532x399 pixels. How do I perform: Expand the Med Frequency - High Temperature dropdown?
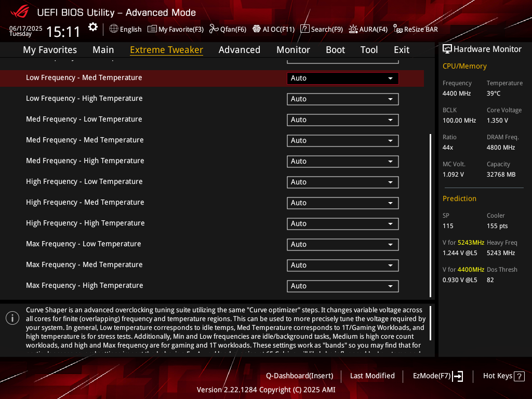pos(343,162)
